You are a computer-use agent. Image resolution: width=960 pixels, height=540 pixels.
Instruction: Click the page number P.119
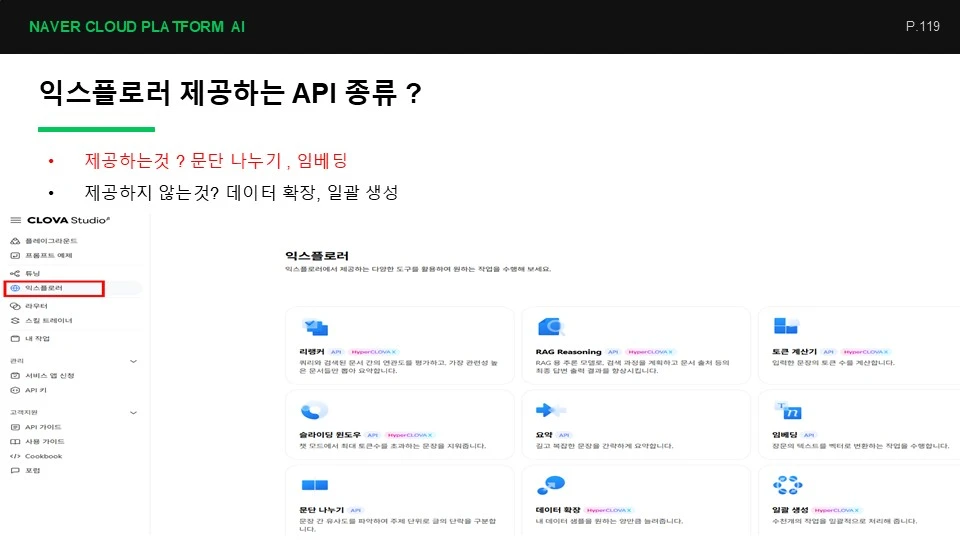923,26
